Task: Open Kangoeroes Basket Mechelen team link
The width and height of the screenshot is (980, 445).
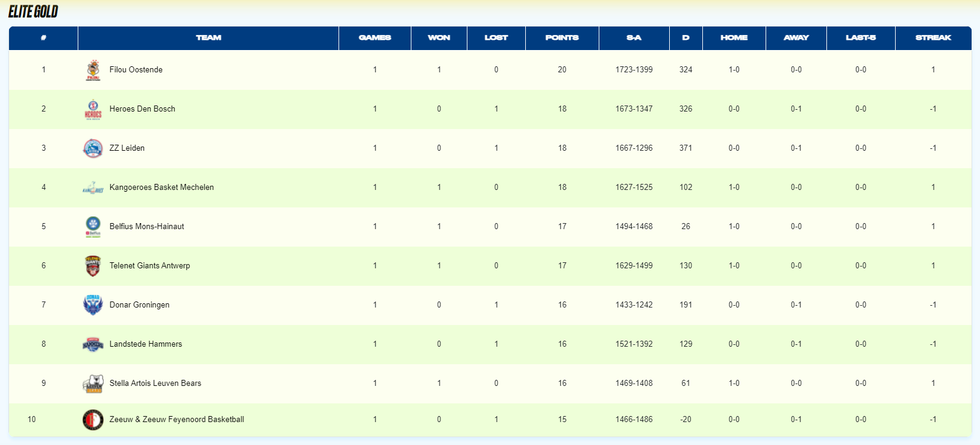Action: click(161, 188)
